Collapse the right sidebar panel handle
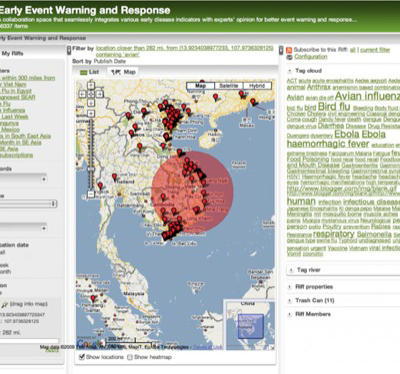Image resolution: width=400 pixels, height=374 pixels. tap(281, 50)
